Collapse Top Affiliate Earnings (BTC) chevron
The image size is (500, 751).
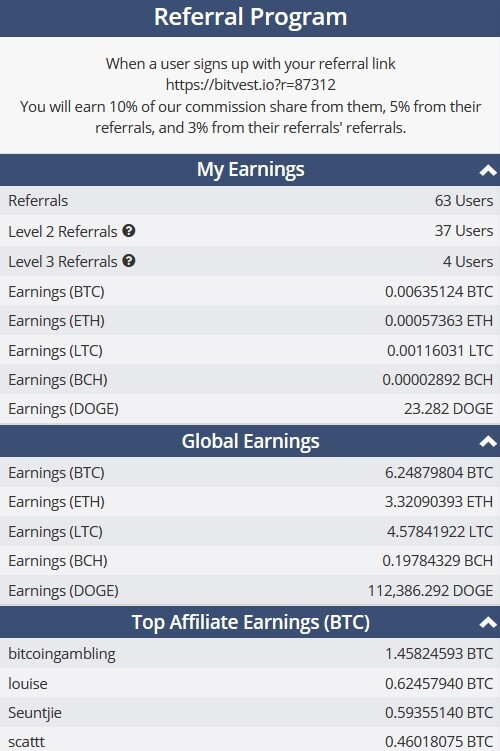pos(488,622)
